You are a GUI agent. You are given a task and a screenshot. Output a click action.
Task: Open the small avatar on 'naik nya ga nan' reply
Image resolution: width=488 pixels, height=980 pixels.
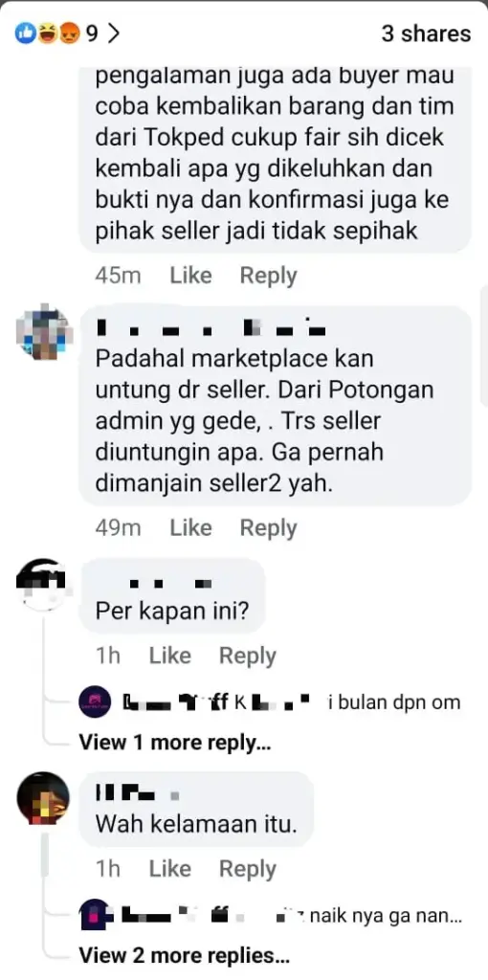95,916
